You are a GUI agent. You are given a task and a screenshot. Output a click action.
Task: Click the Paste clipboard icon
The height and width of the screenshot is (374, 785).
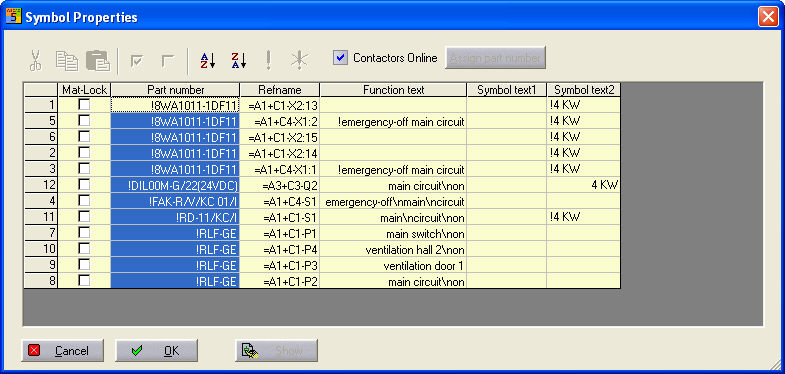98,60
